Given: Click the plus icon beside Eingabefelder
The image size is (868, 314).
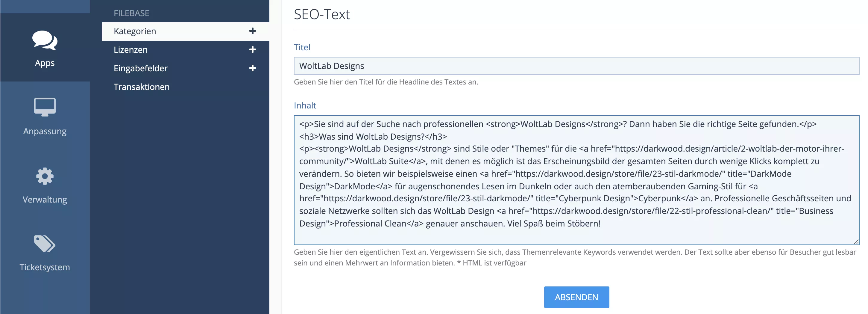Looking at the screenshot, I should (252, 68).
